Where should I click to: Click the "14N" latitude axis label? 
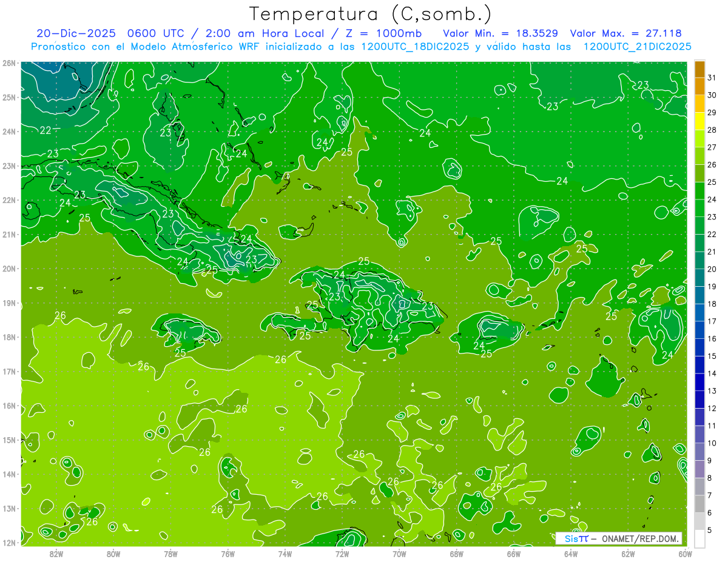[x=8, y=474]
